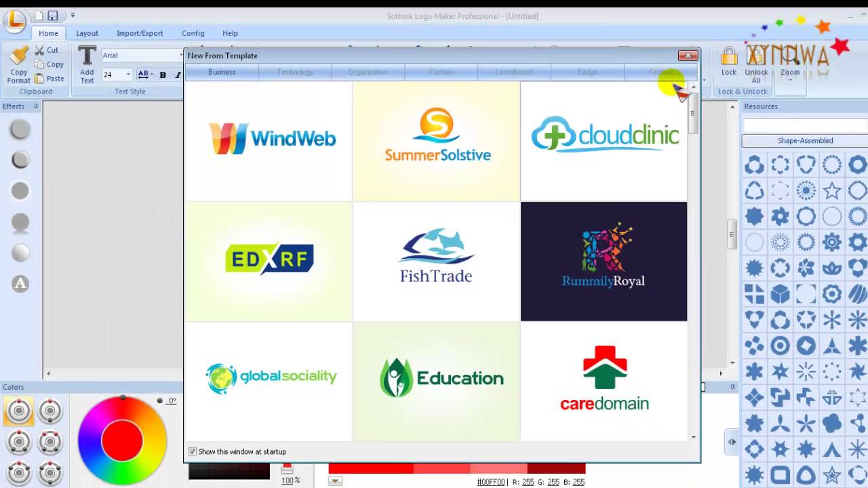868x488 pixels.
Task: Click the bright red palette swatch
Action: point(370,468)
